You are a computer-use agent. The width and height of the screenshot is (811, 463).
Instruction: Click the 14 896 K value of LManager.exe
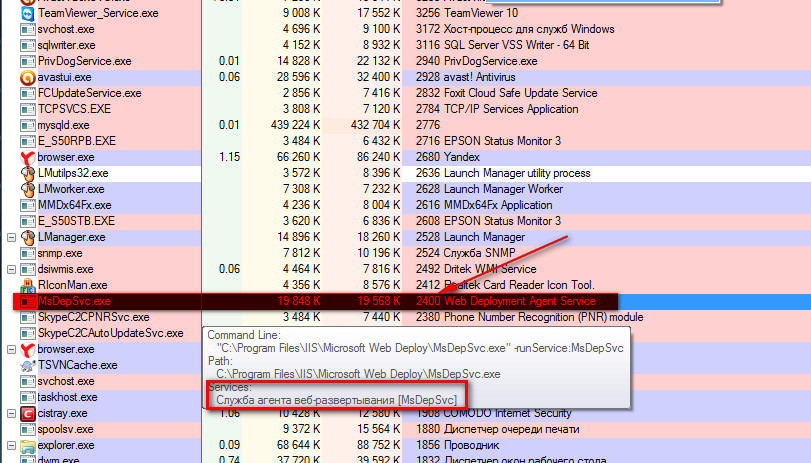click(x=299, y=237)
